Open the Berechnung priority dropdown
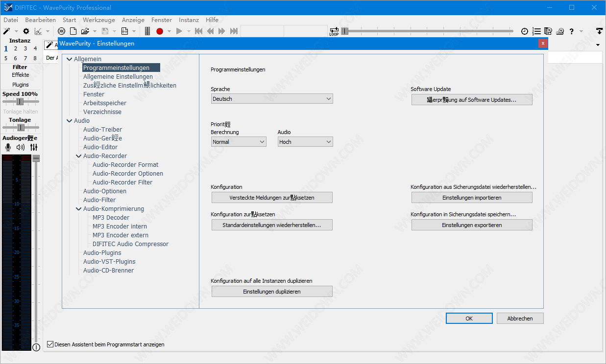 tap(239, 142)
